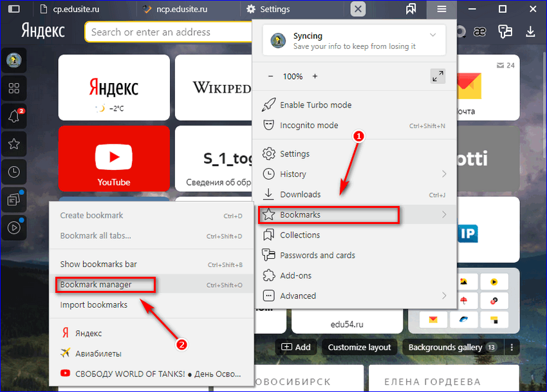Expand the History submenu arrow

(444, 174)
